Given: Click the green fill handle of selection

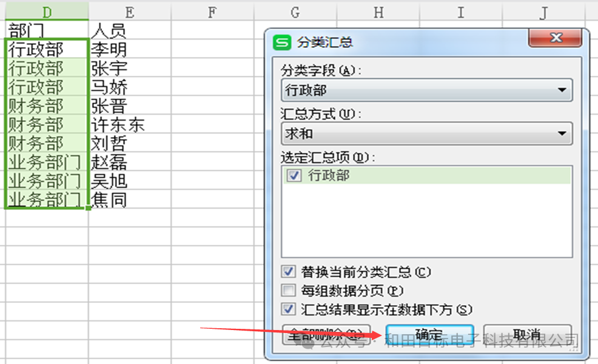Looking at the screenshot, I should click(x=89, y=208).
